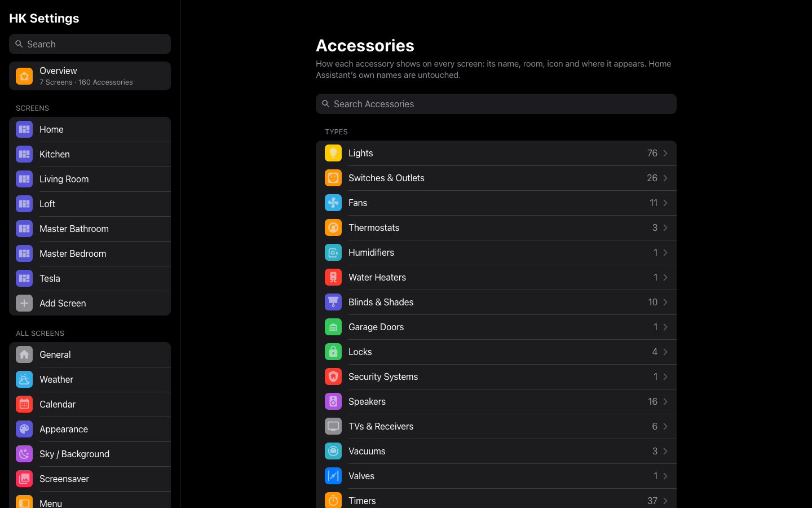812x508 pixels.
Task: Click the Thermostats icon
Action: click(x=333, y=227)
